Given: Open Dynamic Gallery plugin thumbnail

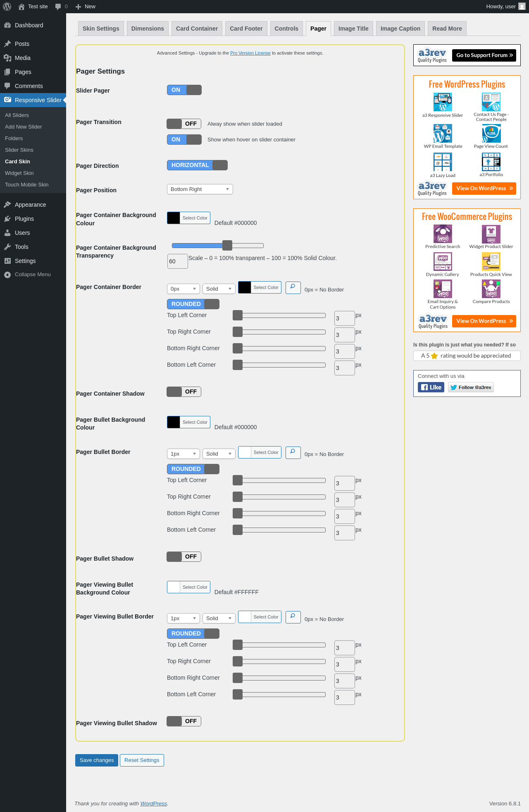Looking at the screenshot, I should (443, 262).
